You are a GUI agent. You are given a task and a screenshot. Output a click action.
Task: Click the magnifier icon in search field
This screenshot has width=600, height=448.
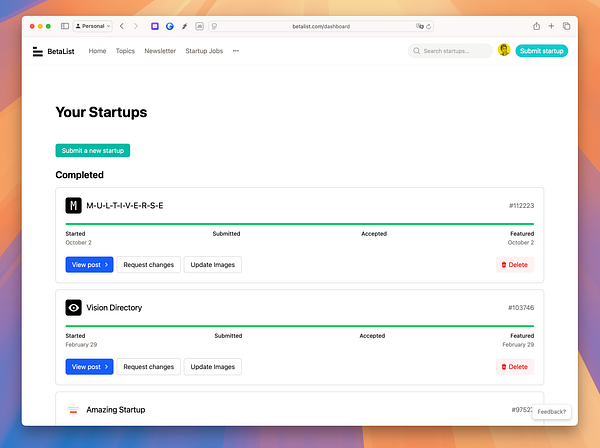(x=416, y=51)
